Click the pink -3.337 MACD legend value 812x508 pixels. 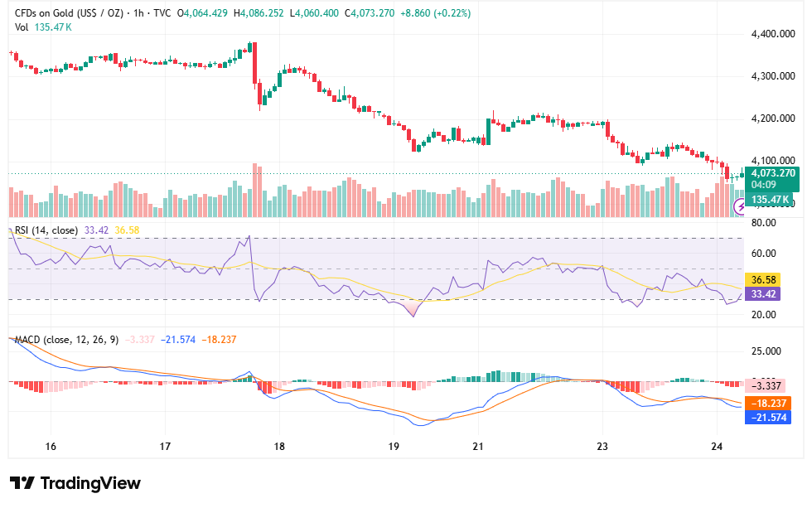[x=140, y=340]
